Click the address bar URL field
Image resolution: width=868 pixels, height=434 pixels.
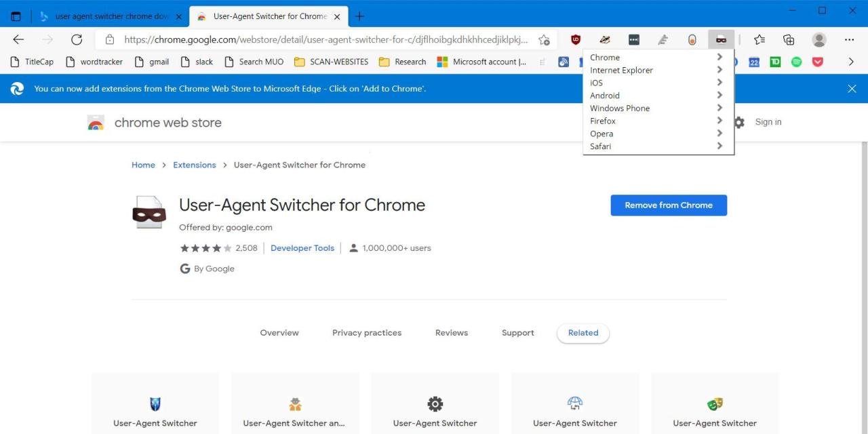pos(325,39)
